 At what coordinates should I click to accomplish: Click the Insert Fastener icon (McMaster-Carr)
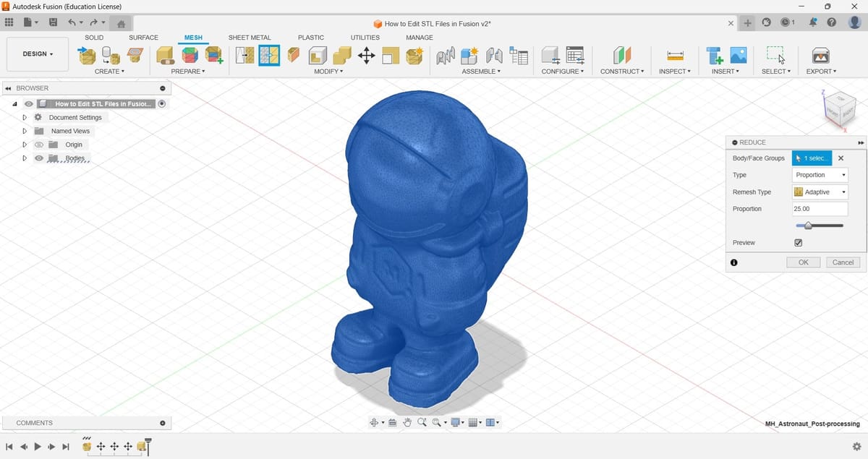click(715, 55)
